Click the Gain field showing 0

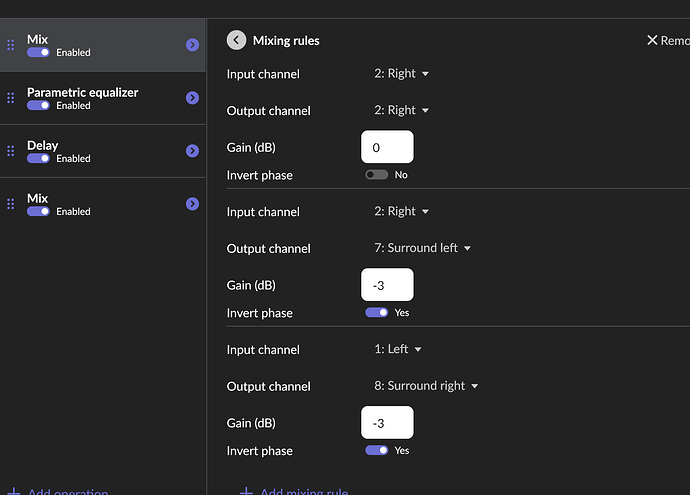(x=387, y=147)
